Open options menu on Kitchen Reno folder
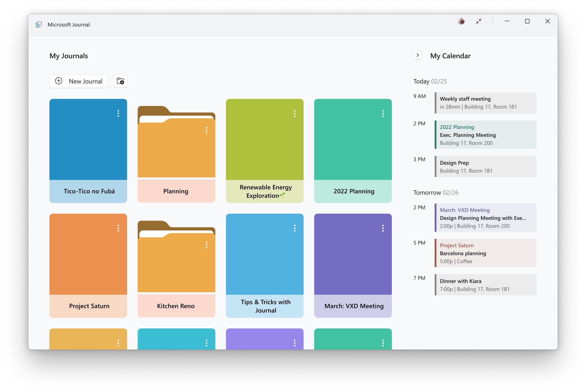Image resolution: width=586 pixels, height=392 pixels. (207, 245)
